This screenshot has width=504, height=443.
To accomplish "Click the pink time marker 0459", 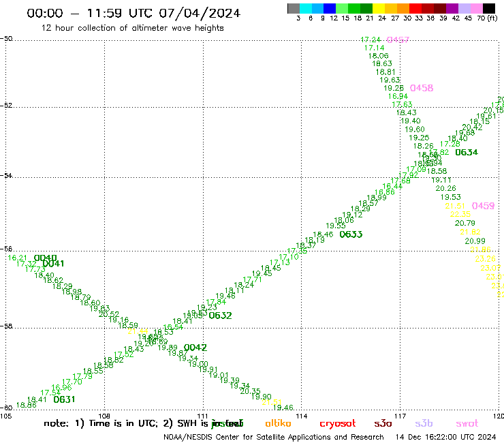I will [483, 206].
